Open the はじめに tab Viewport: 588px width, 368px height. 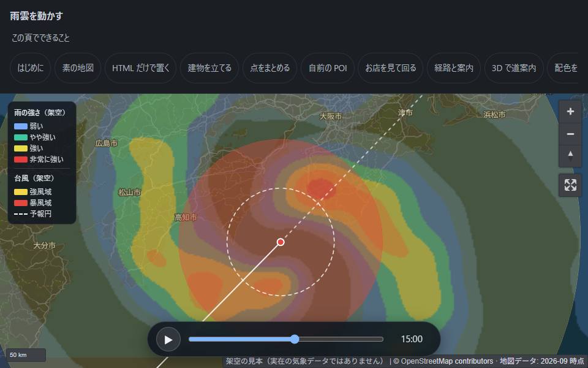31,68
